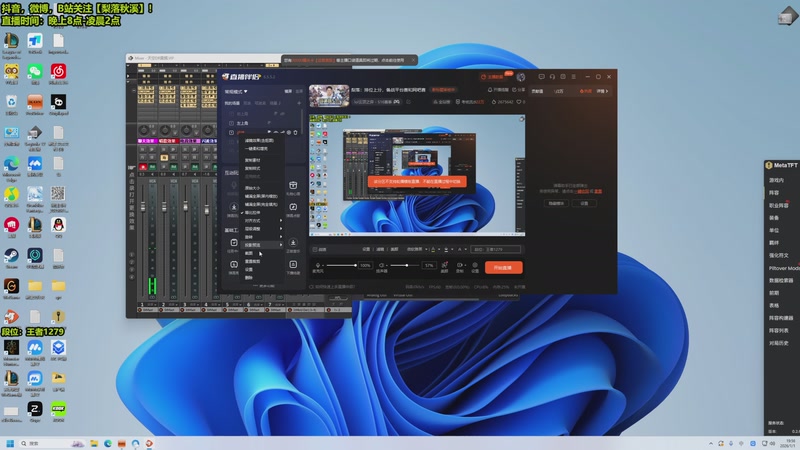The height and width of the screenshot is (450, 800).
Task: Expand the 旋转 submenu
Action: coord(263,237)
